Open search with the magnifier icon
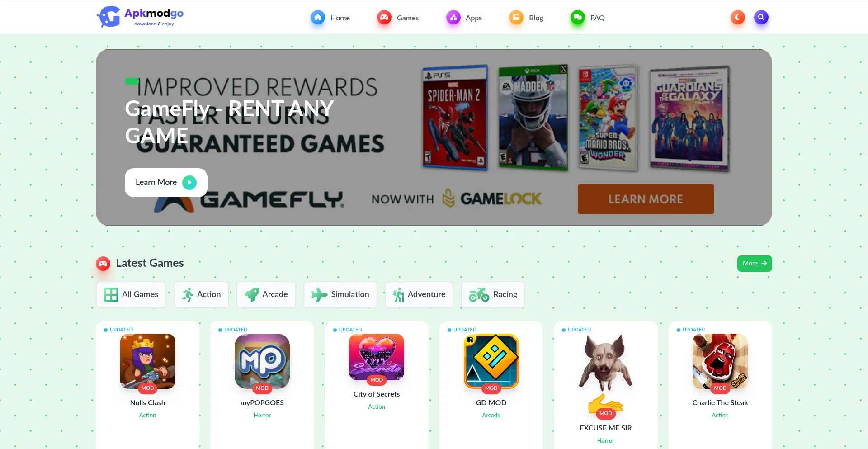This screenshot has width=868, height=449. tap(761, 18)
